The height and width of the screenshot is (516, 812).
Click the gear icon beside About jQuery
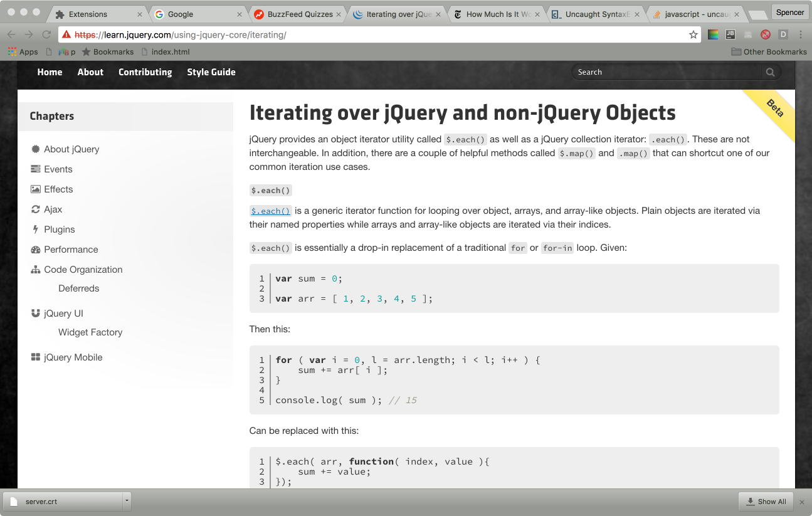coord(36,149)
